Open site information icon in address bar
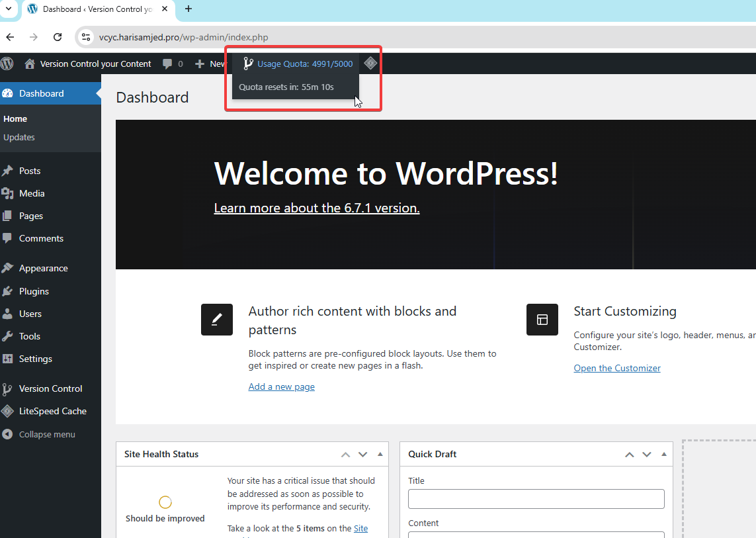The width and height of the screenshot is (756, 538). point(86,37)
